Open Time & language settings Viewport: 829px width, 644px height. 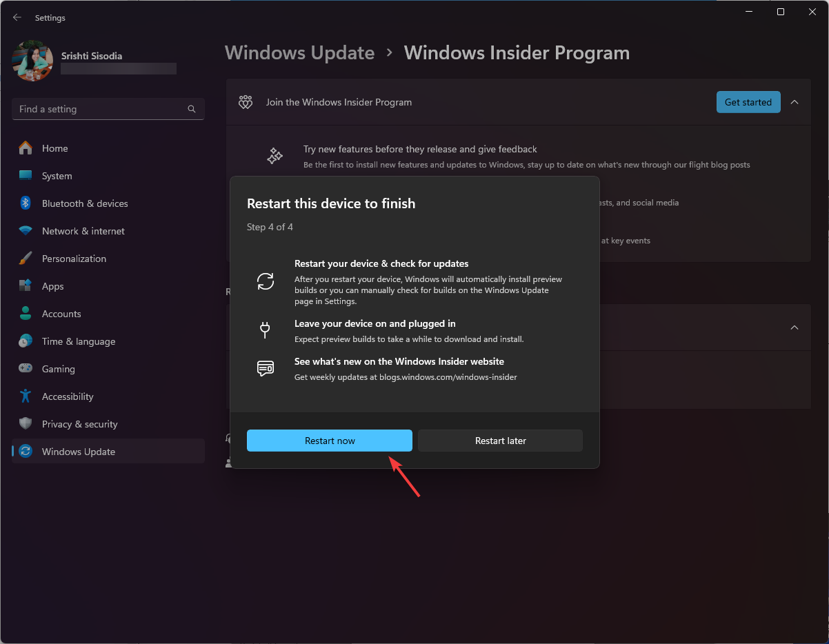[x=78, y=341]
